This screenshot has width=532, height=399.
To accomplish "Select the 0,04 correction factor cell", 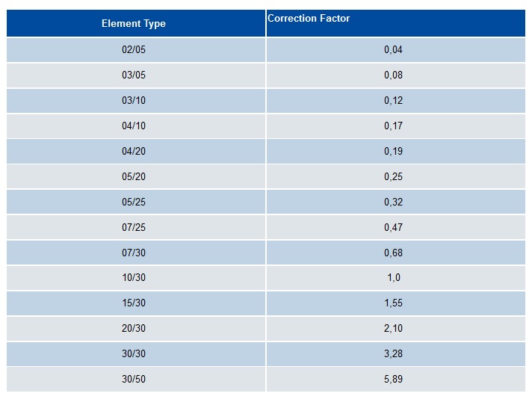I will click(x=395, y=50).
